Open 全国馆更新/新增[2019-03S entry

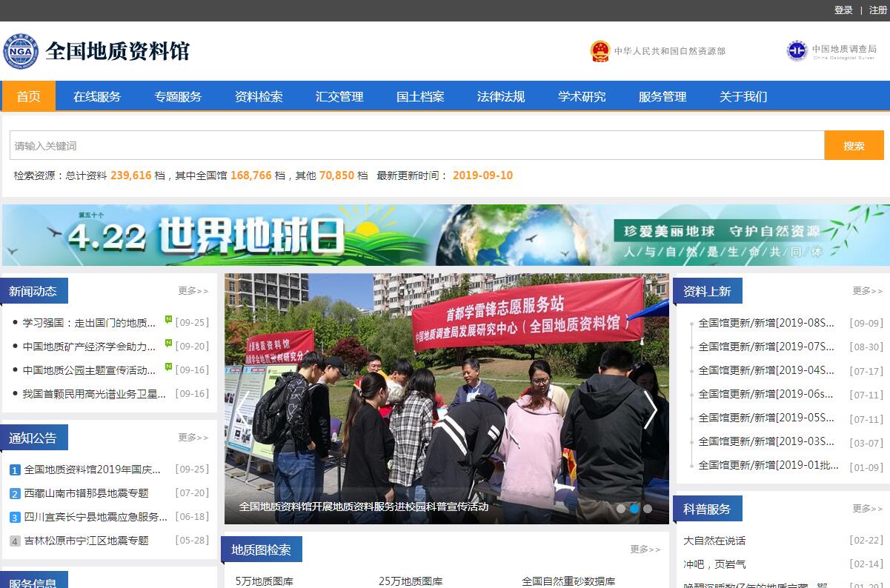[x=766, y=441]
